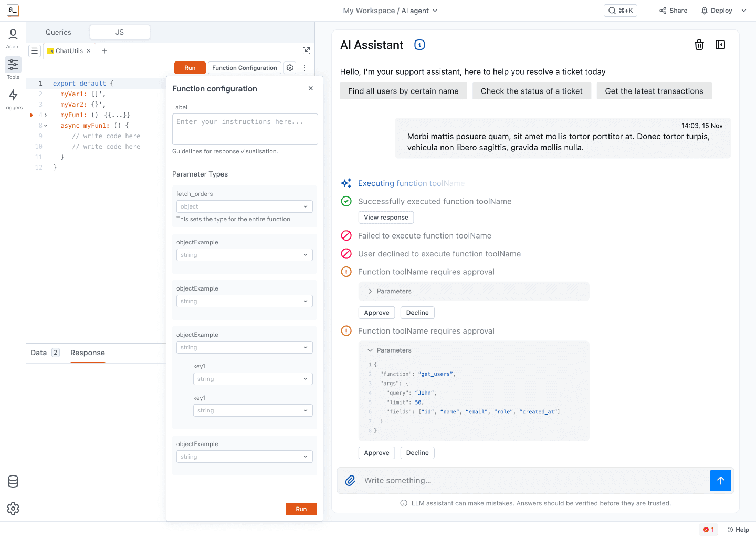The width and height of the screenshot is (756, 538).
Task: Open the Response tab
Action: tap(88, 353)
